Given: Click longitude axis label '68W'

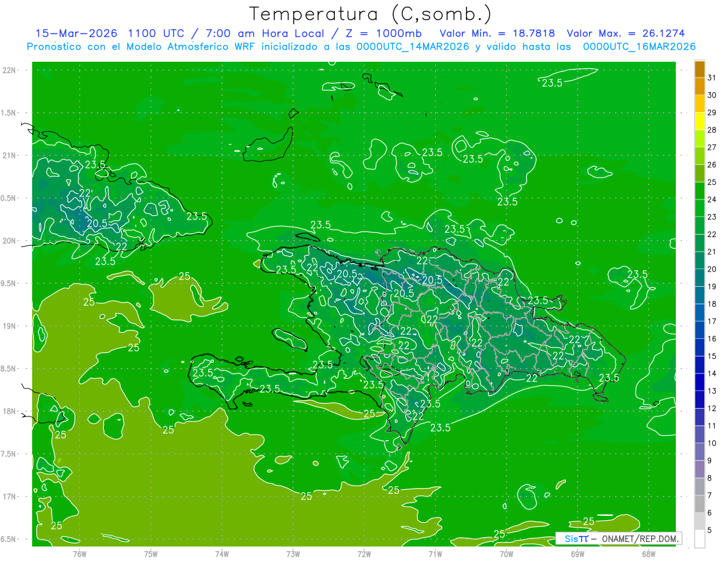Looking at the screenshot, I should pyautogui.click(x=649, y=554).
